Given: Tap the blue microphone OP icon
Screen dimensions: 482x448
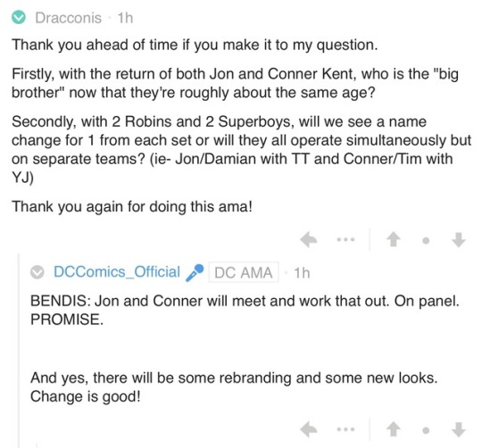Looking at the screenshot, I should coord(195,272).
